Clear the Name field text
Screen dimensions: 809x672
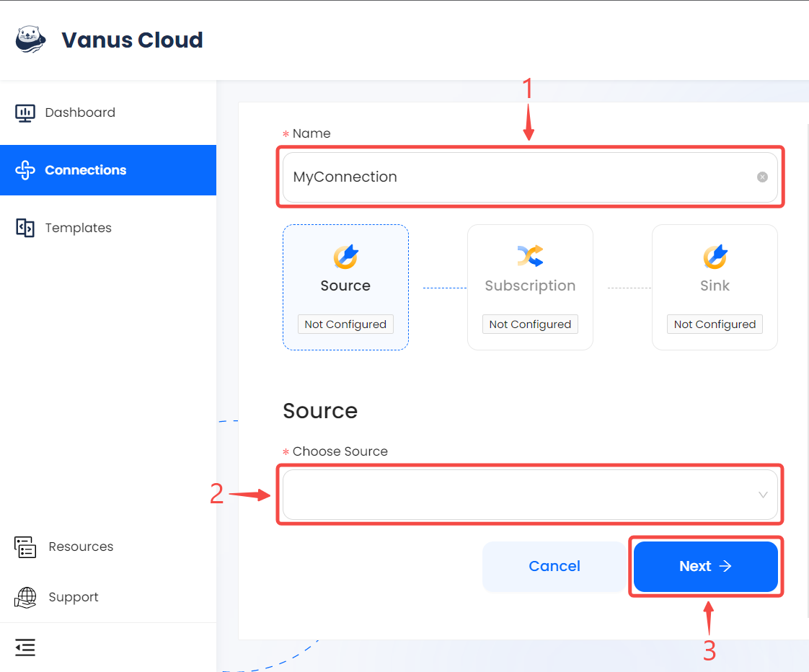tap(762, 177)
